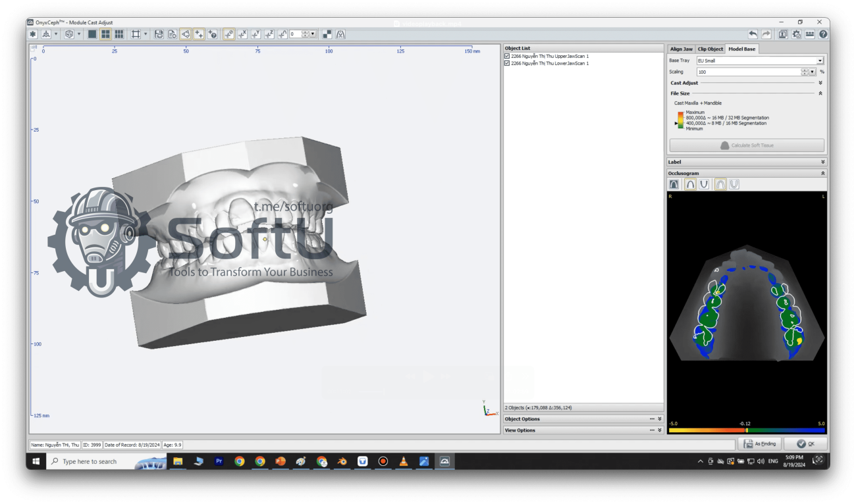Click the file size color scale bar

coord(680,121)
